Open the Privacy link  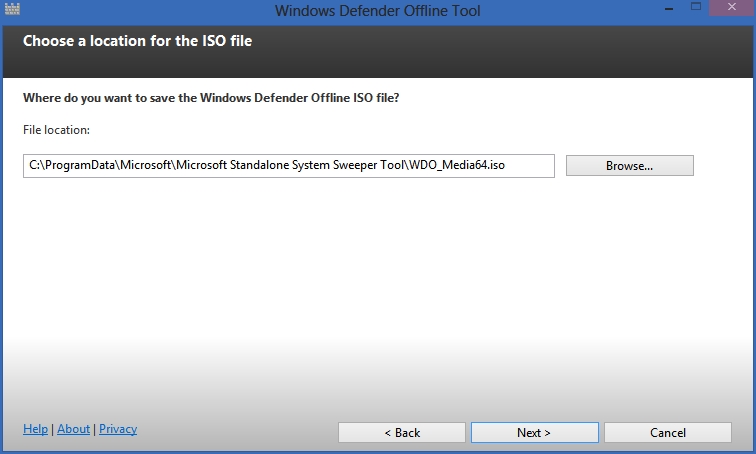[118, 429]
